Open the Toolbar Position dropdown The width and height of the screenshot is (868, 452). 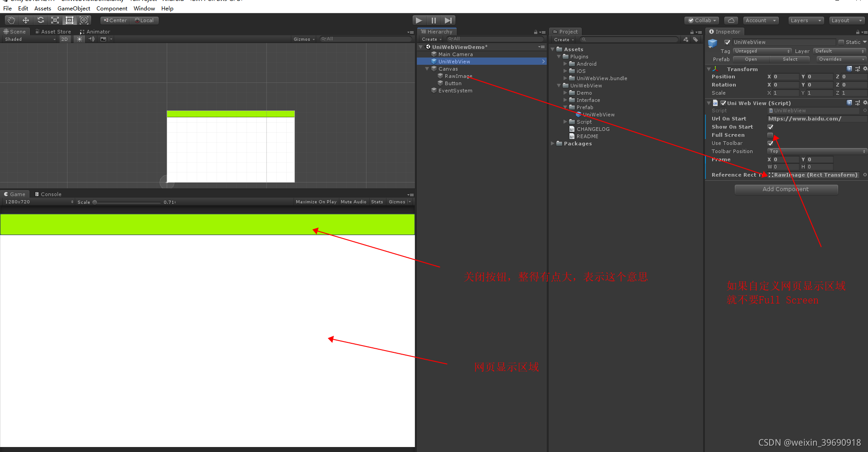tap(816, 151)
